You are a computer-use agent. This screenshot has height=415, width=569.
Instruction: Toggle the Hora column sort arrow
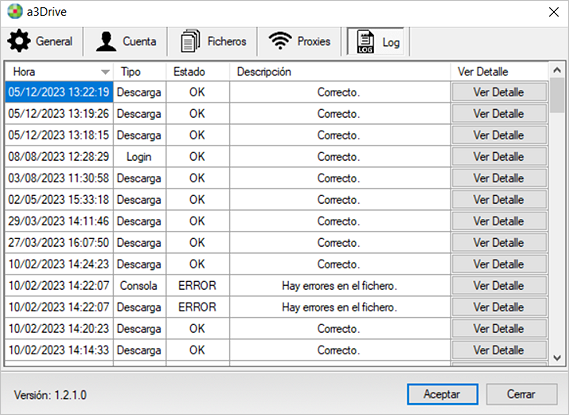(x=105, y=72)
